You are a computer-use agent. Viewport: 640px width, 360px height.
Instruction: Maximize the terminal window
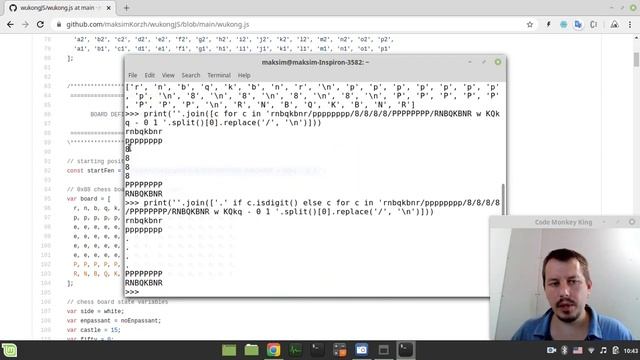[484, 62]
